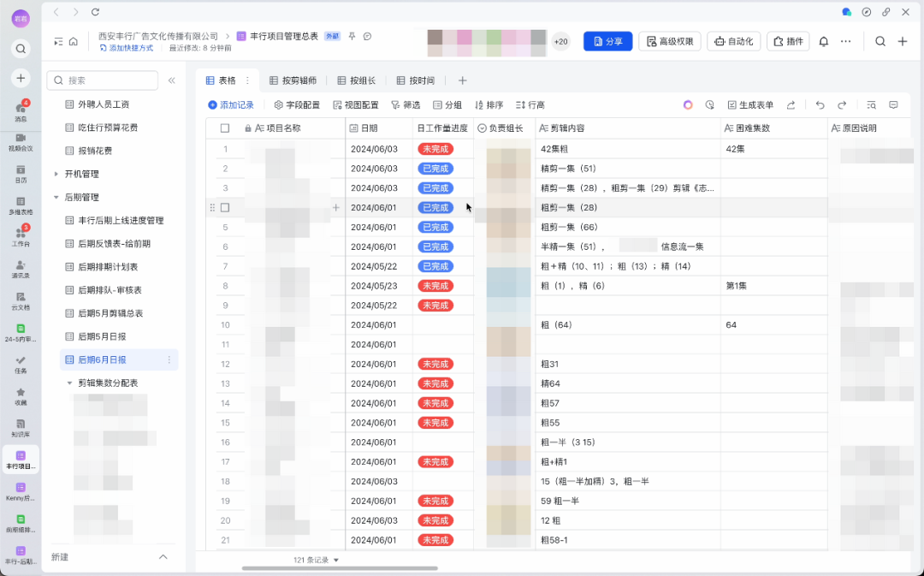This screenshot has height=576, width=924.
Task: Open 任务 in the sidebar
Action: (x=21, y=365)
